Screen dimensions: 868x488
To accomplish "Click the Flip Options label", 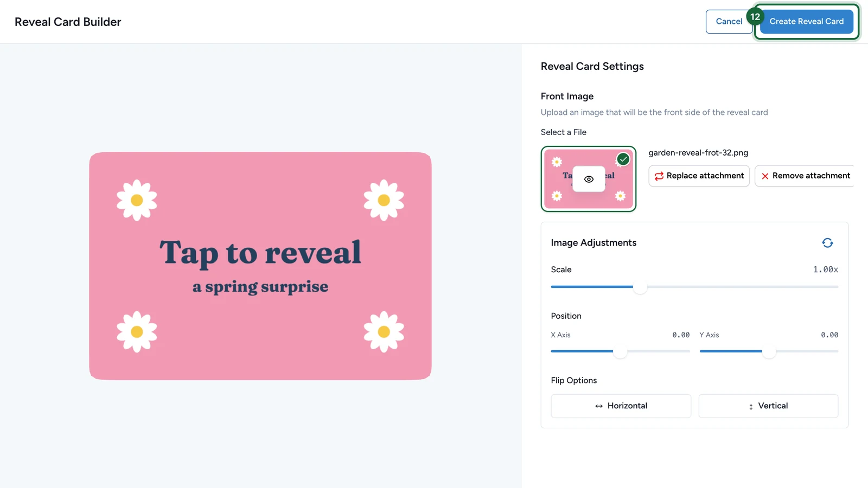I will pos(573,381).
